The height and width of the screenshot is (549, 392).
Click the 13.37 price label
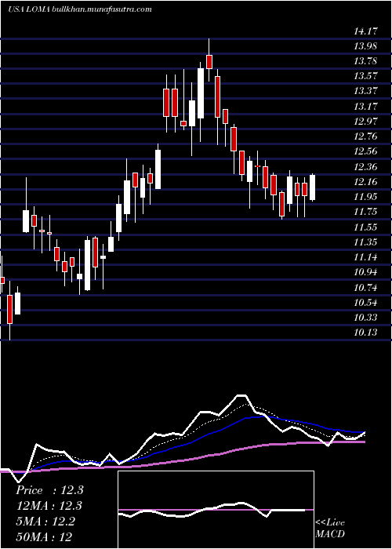click(x=365, y=92)
